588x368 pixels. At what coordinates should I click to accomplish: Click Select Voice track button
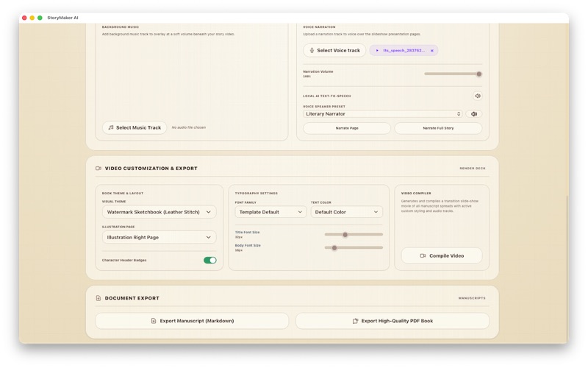click(x=334, y=50)
